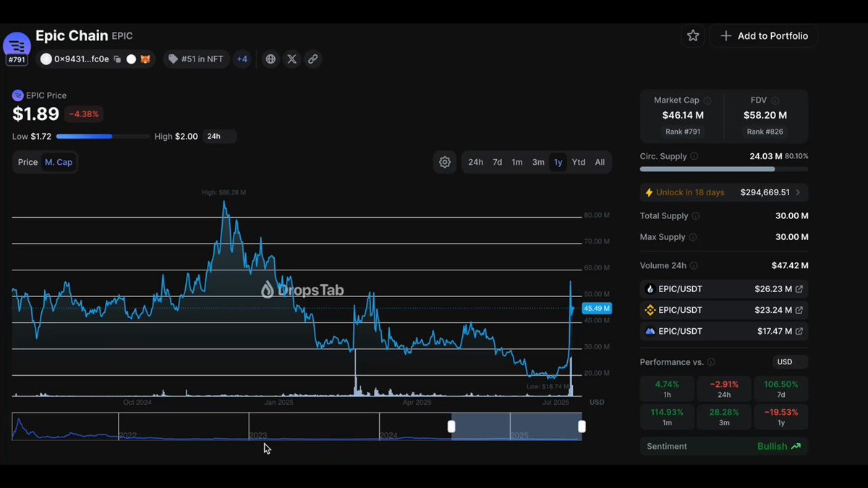Set chart range to 24h
This screenshot has width=868, height=488.
(x=475, y=162)
